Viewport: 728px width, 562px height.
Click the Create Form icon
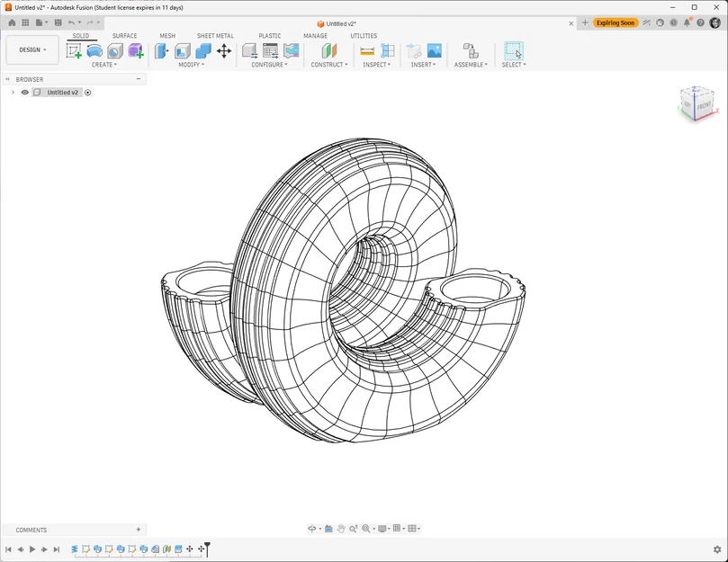click(136, 50)
